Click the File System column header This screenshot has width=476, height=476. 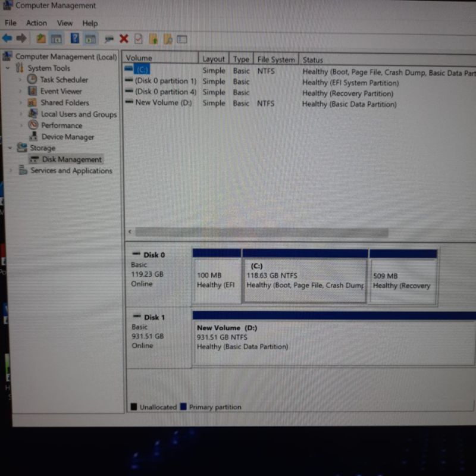pyautogui.click(x=275, y=59)
